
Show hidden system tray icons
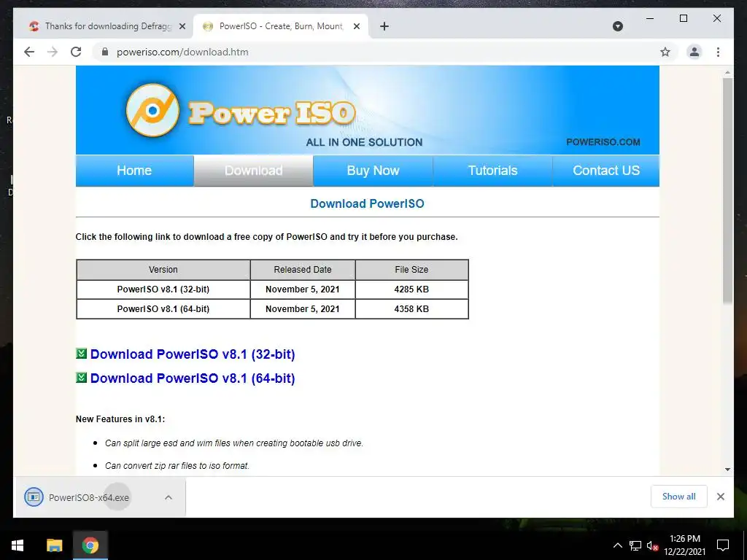click(617, 545)
